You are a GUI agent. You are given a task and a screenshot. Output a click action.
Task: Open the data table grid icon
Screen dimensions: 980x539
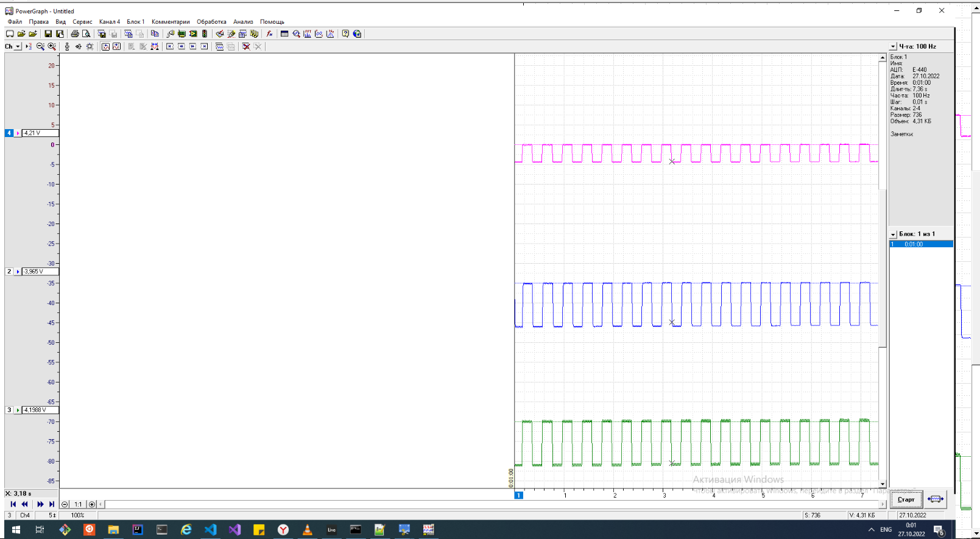[x=284, y=34]
